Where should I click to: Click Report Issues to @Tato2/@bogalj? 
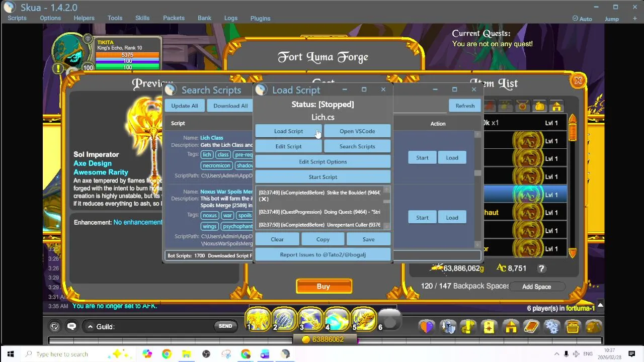[x=323, y=254]
